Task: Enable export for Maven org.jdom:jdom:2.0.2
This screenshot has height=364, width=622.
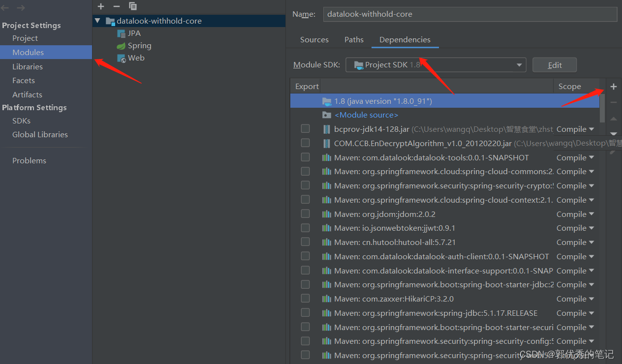Action: (305, 214)
